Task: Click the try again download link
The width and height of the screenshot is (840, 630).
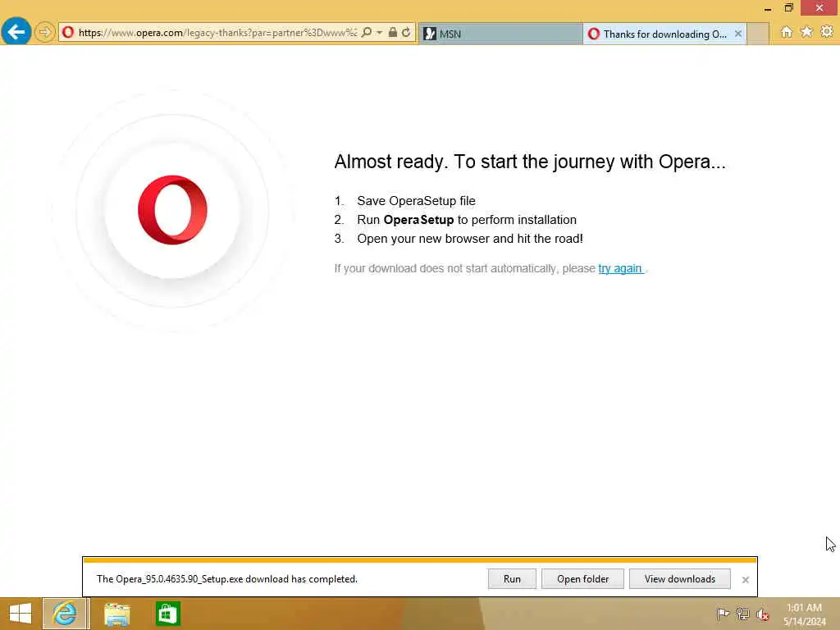Action: click(x=620, y=268)
